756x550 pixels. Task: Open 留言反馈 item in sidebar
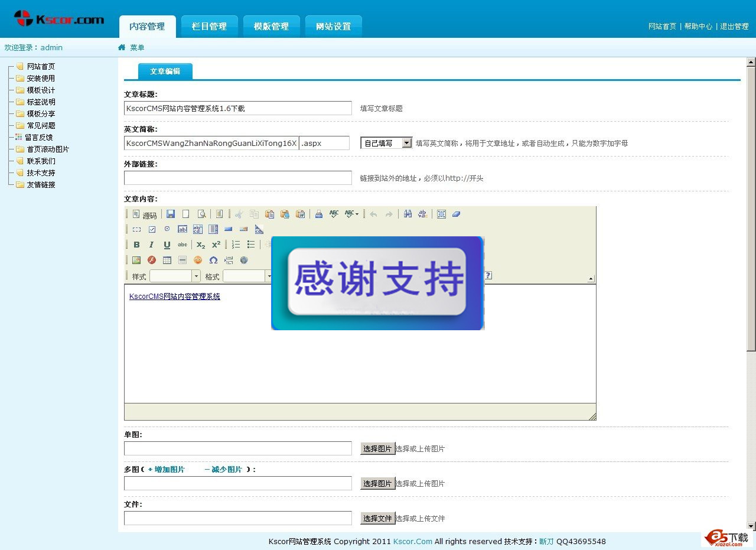[38, 137]
